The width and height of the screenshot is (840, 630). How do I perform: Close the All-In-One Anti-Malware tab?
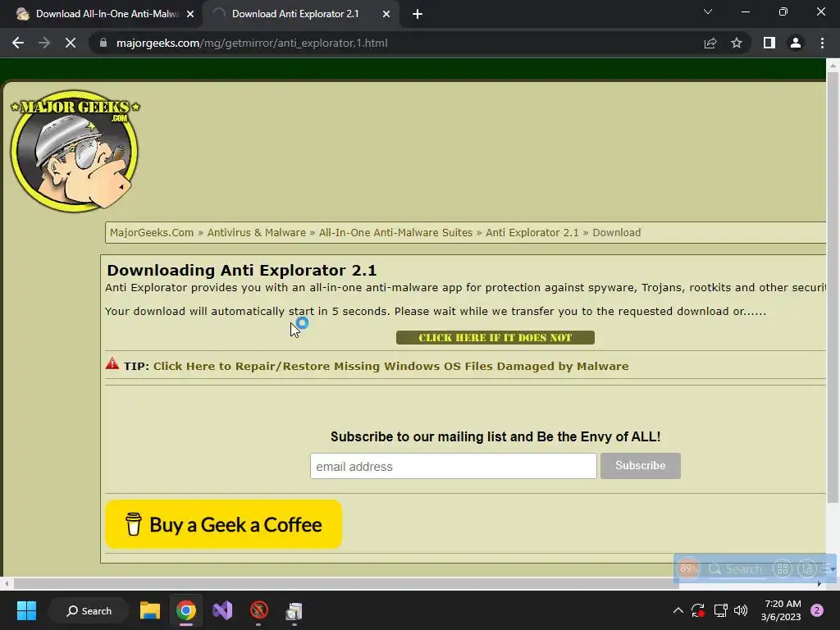coord(190,14)
